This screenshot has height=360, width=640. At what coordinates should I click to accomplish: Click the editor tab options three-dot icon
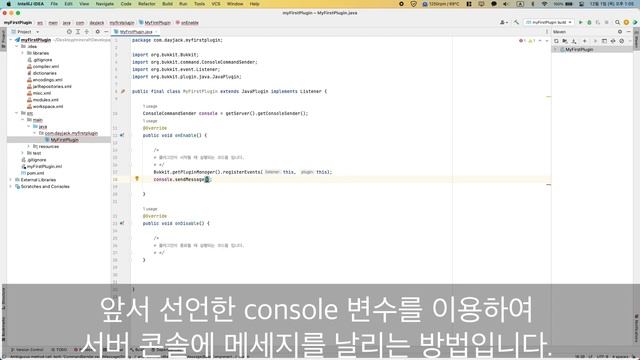[x=547, y=31]
